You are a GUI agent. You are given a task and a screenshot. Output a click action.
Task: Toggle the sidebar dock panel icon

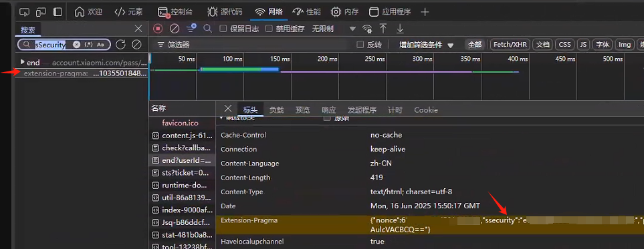click(58, 12)
